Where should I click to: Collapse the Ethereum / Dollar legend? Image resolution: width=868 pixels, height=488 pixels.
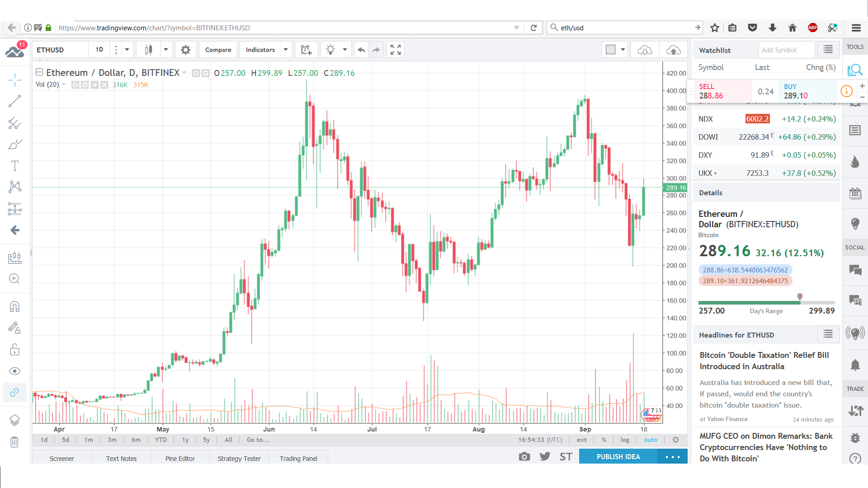click(x=39, y=72)
